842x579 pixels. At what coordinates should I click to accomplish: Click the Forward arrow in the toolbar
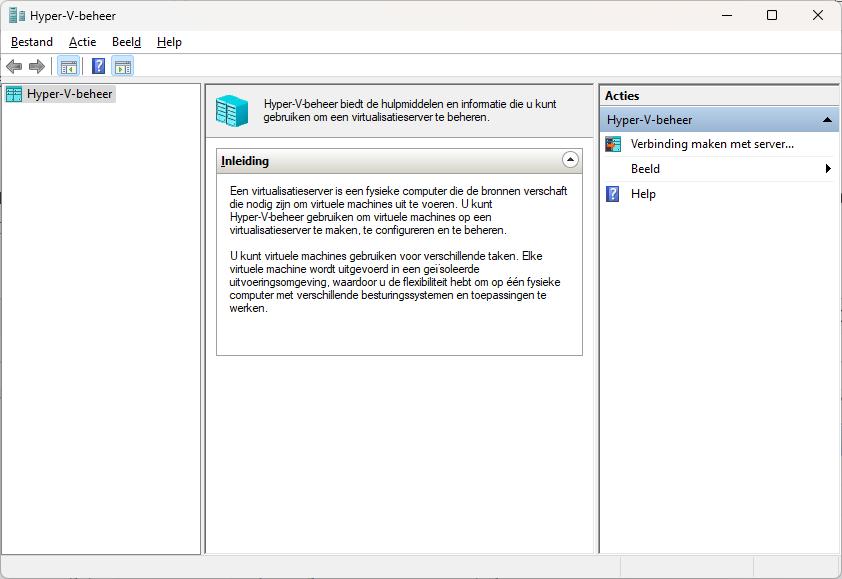pos(37,67)
